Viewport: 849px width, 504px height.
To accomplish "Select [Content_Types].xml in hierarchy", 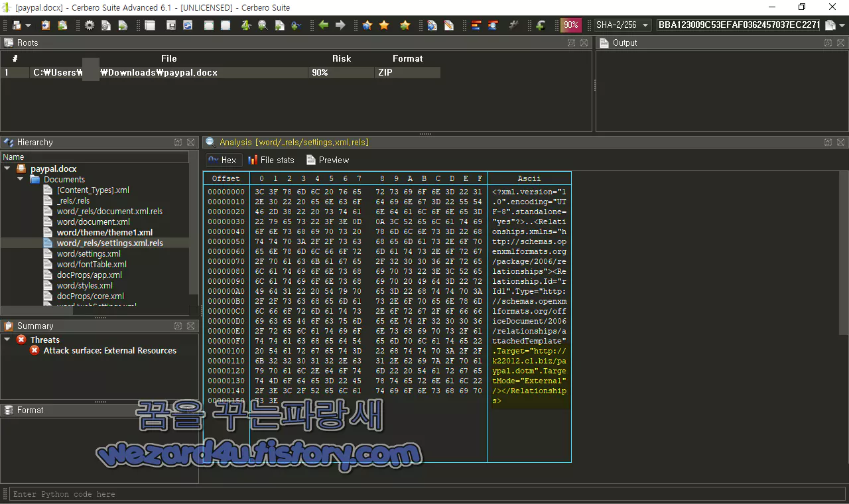I will pos(93,190).
